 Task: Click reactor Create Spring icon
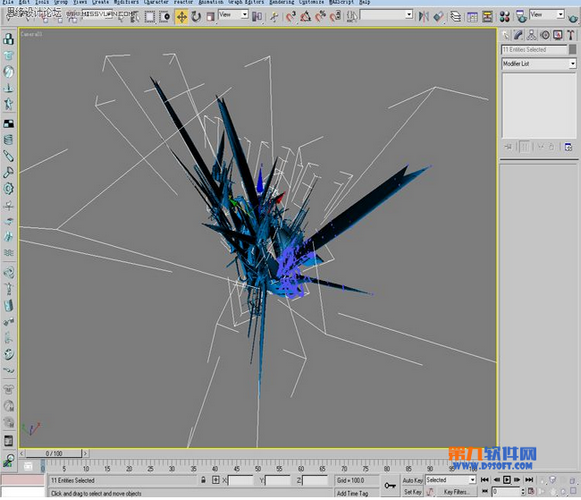(x=9, y=140)
